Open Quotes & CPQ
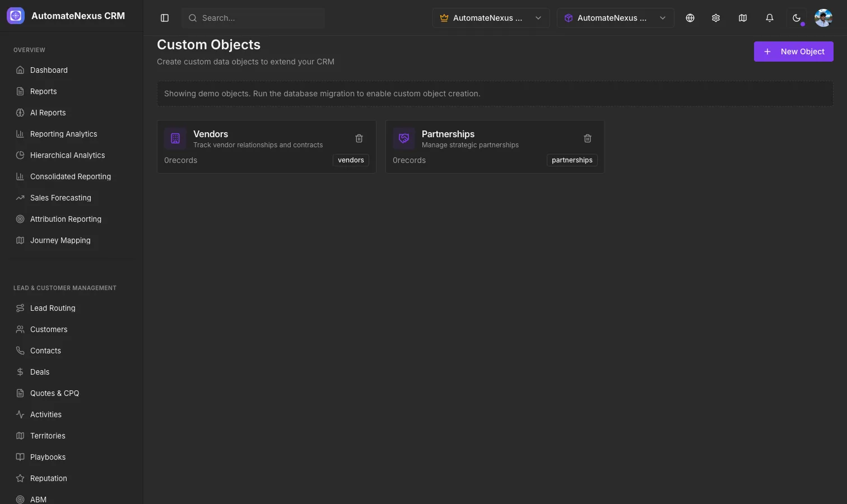 point(72,393)
